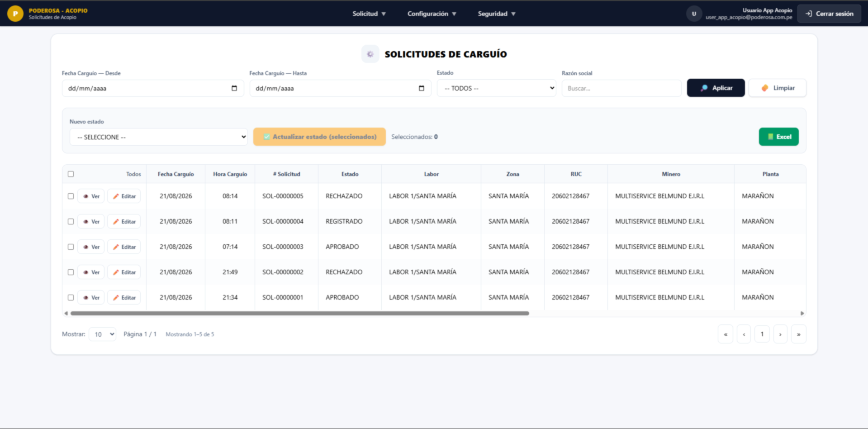
Task: View request SOL-00000001
Action: click(91, 297)
